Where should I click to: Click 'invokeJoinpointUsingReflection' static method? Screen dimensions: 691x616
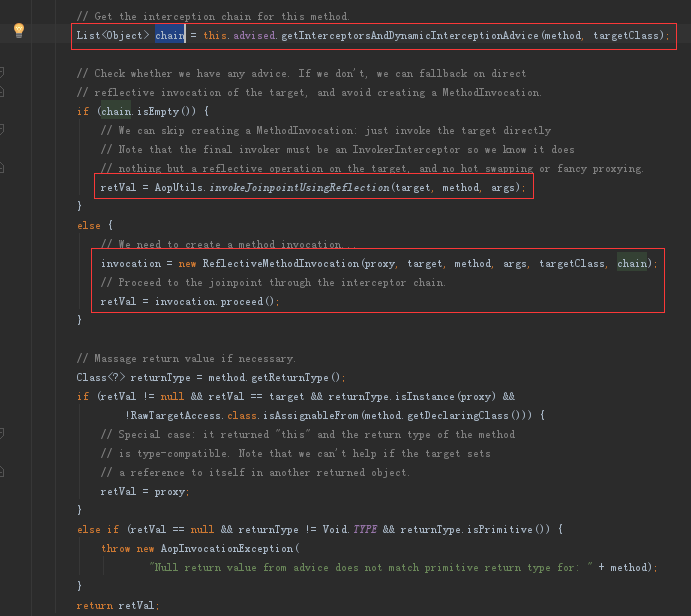coord(300,188)
